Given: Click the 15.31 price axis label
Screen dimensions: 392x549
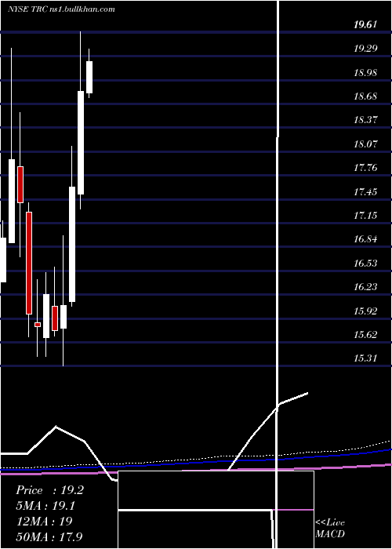Looking at the screenshot, I should tap(365, 358).
